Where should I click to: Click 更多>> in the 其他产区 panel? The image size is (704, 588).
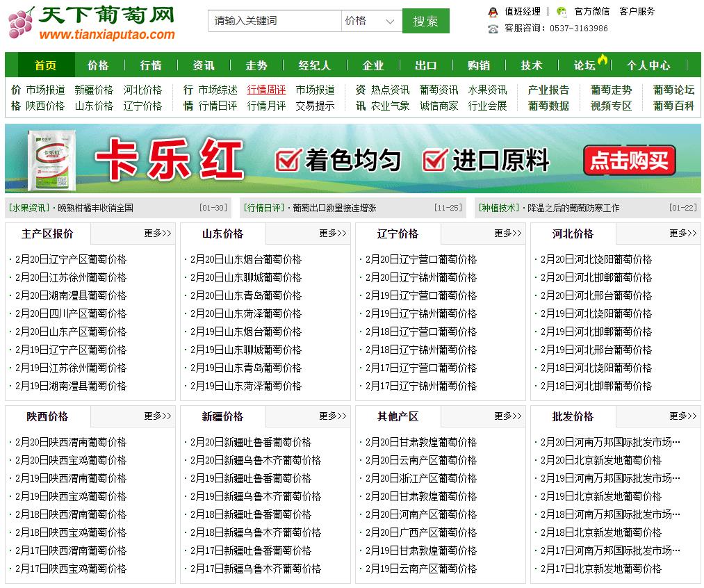[508, 416]
